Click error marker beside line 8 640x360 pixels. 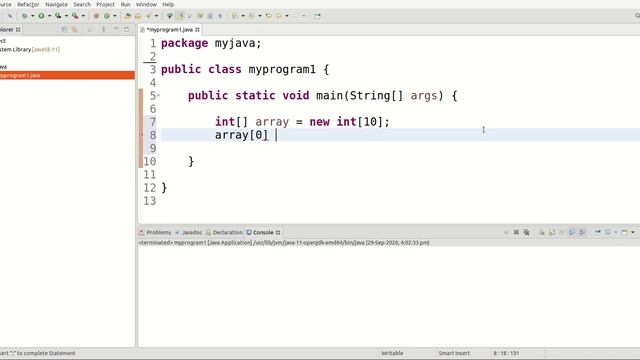click(141, 134)
